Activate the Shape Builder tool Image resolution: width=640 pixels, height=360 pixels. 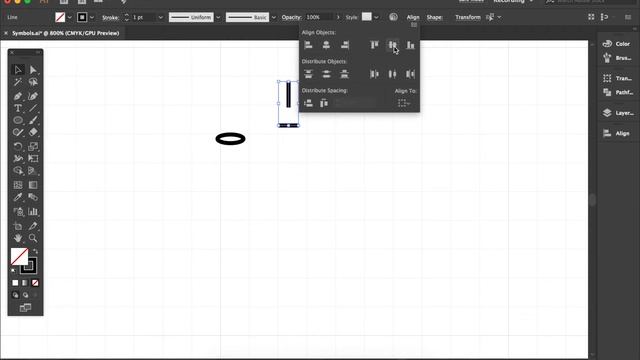pos(18,171)
